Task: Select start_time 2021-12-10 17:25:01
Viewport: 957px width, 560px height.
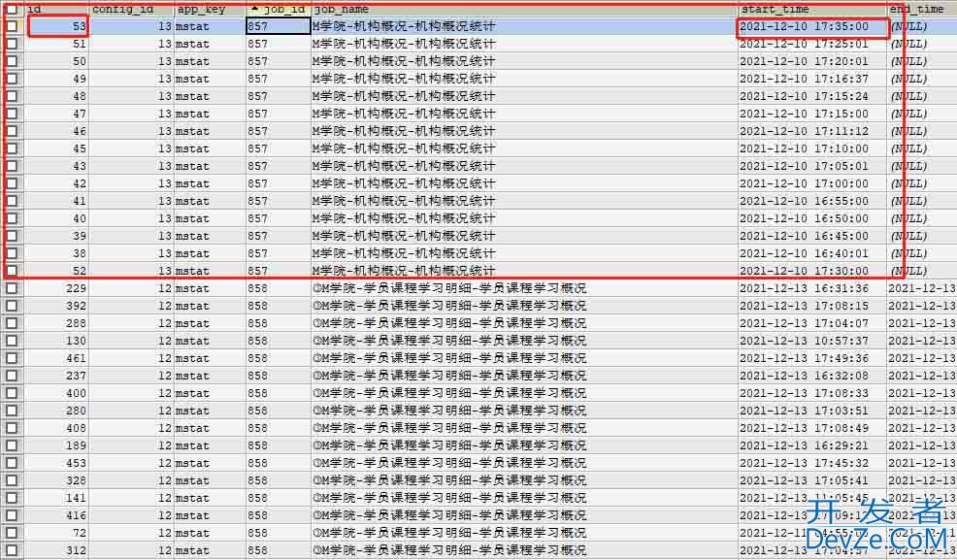Action: pyautogui.click(x=811, y=44)
